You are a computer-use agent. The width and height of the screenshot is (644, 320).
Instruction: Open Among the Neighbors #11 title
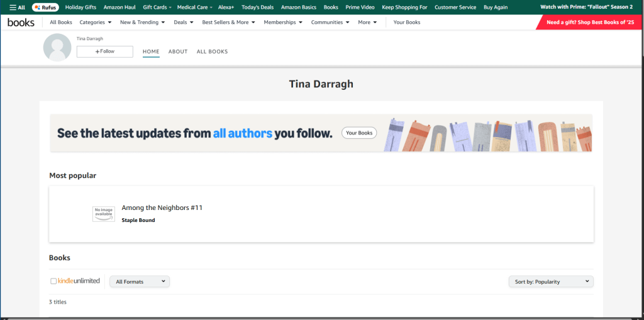coord(162,207)
